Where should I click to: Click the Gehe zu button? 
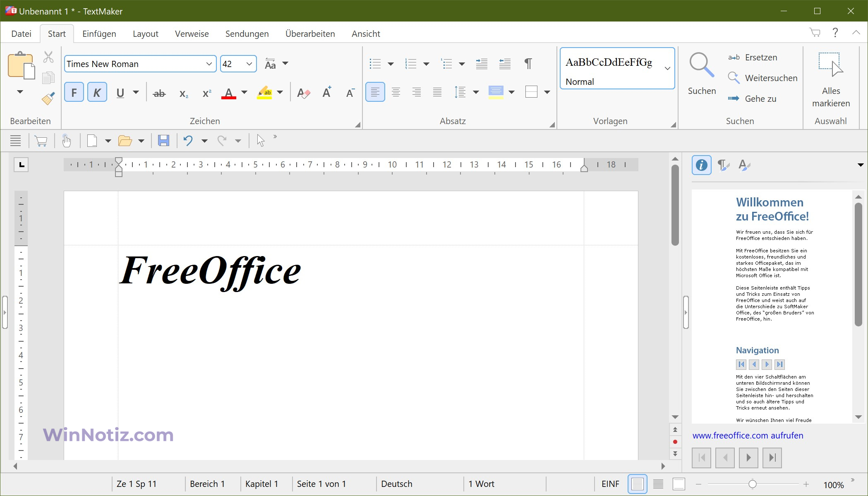(x=752, y=98)
